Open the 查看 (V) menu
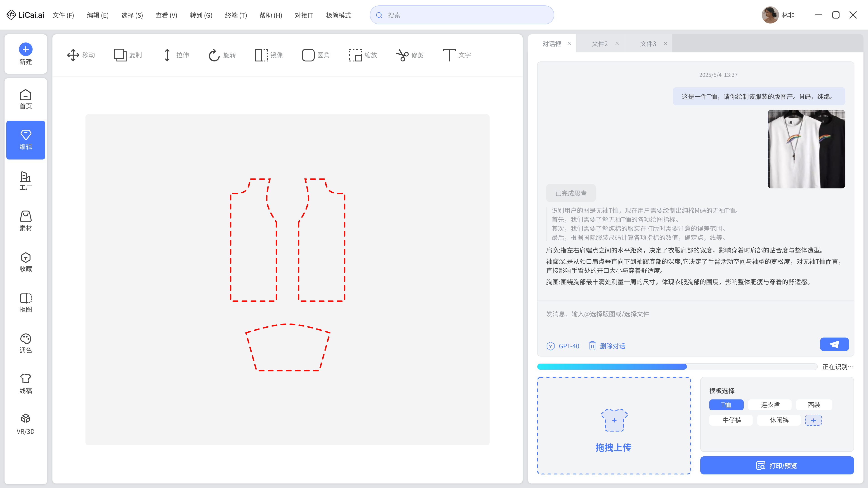 tap(166, 15)
